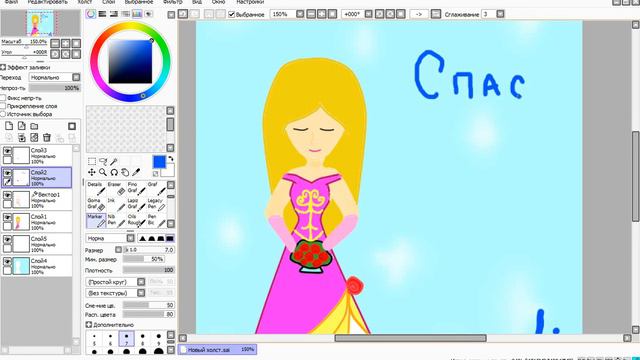
Task: Pick brush size preset 7
Action: 127,339
